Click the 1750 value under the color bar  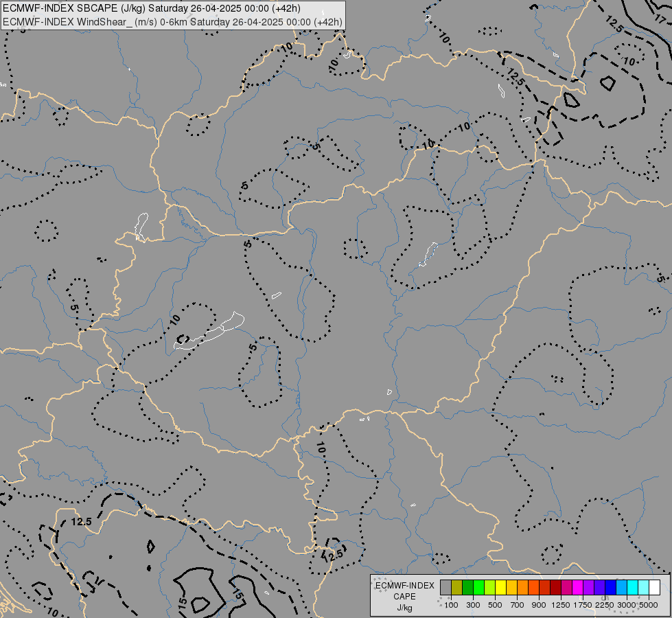click(583, 605)
